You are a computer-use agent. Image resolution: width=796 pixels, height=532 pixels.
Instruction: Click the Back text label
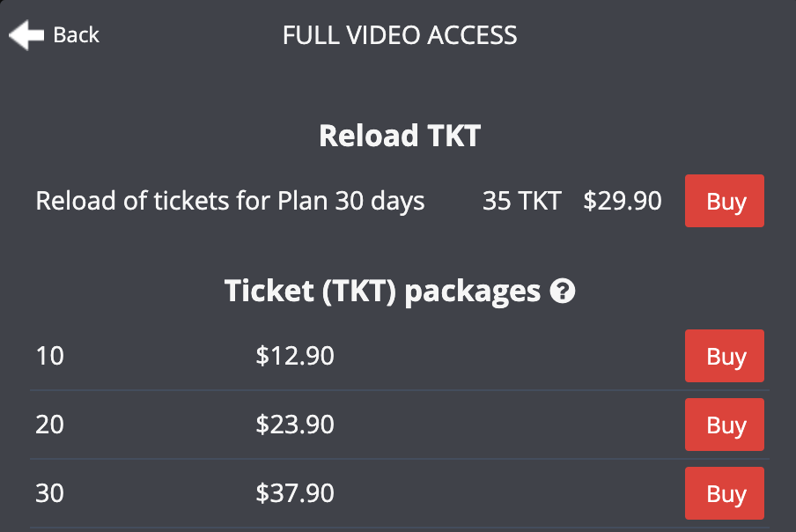[x=77, y=35]
